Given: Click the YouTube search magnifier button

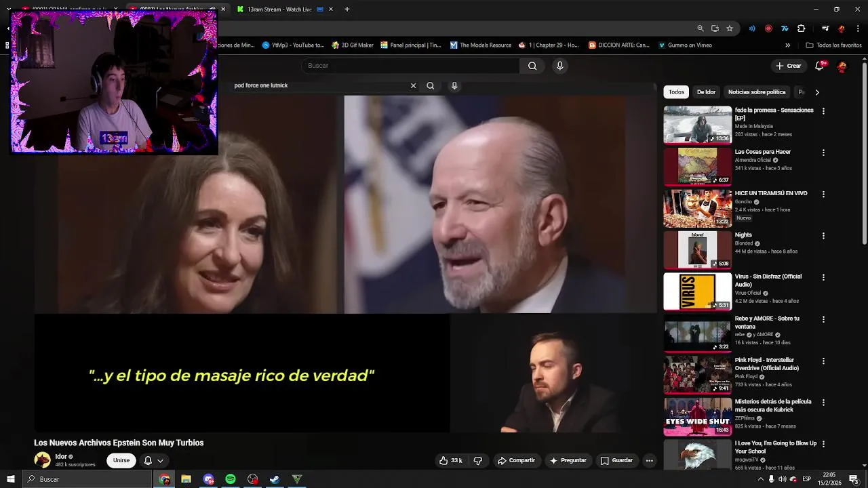Looking at the screenshot, I should click(532, 66).
